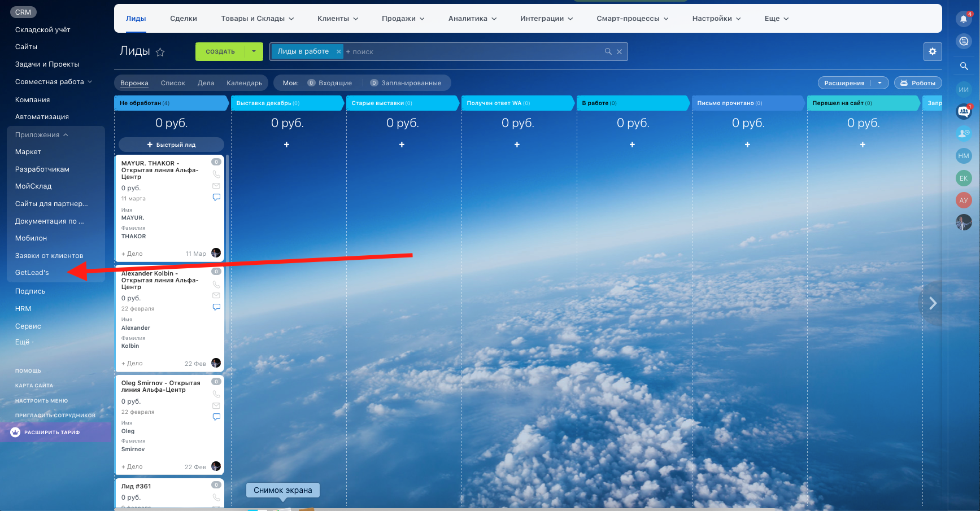Click the phone icon on MAYUR THAKOR card
Screen dimensions: 980x511
[216, 174]
